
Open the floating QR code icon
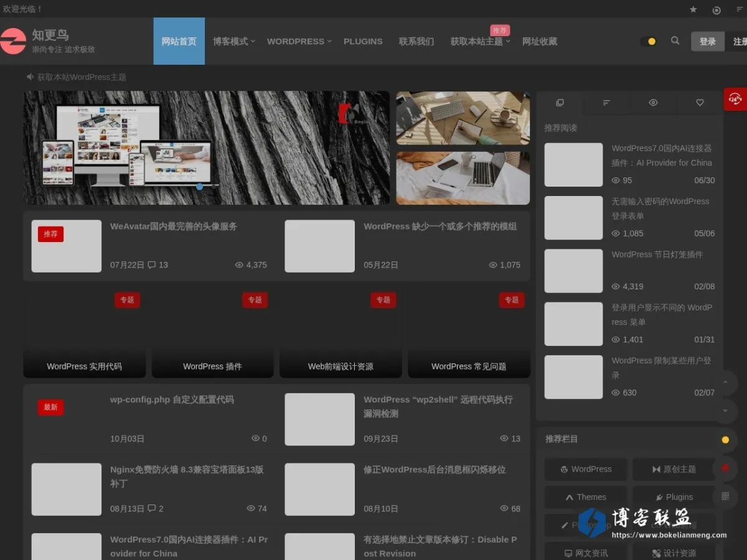(725, 496)
